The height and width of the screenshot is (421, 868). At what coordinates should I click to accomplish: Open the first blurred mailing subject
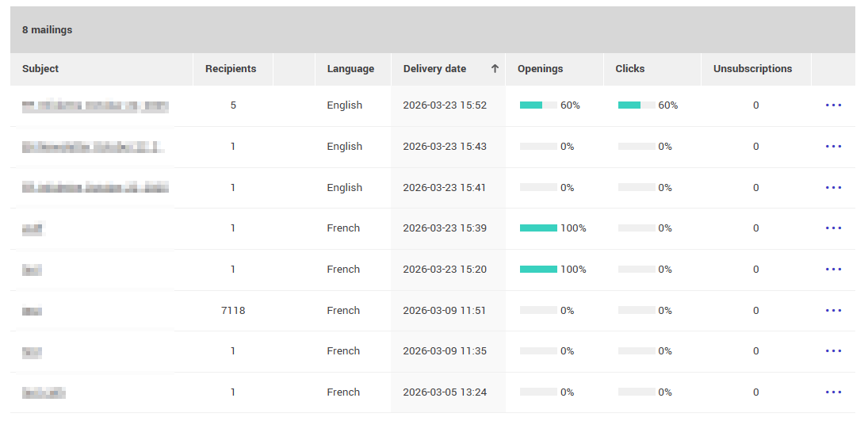click(95, 105)
